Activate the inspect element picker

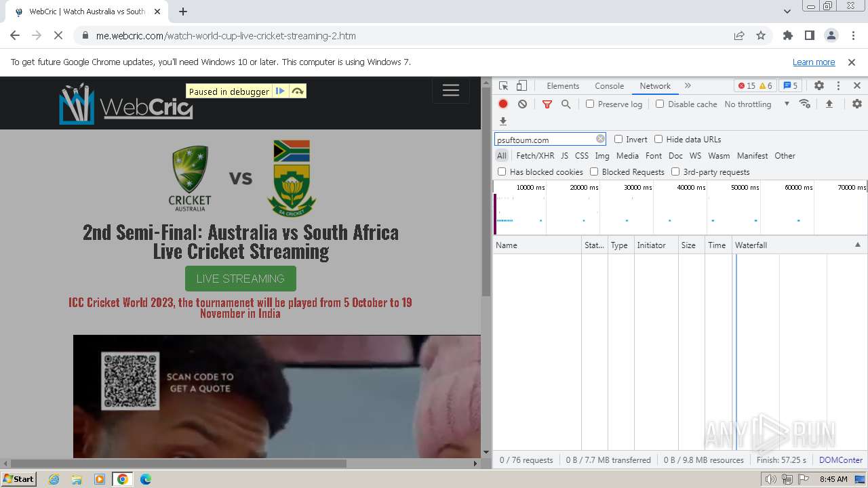pos(503,86)
